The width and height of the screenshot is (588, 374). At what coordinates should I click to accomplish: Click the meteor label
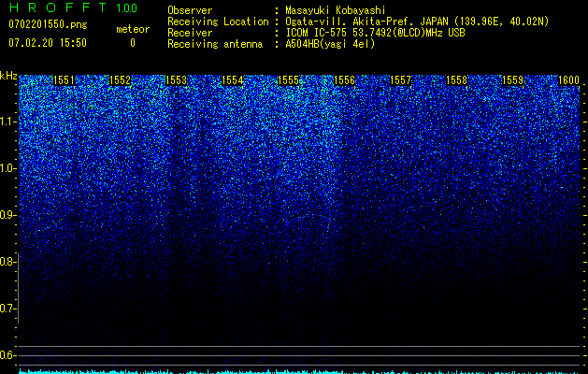click(133, 29)
